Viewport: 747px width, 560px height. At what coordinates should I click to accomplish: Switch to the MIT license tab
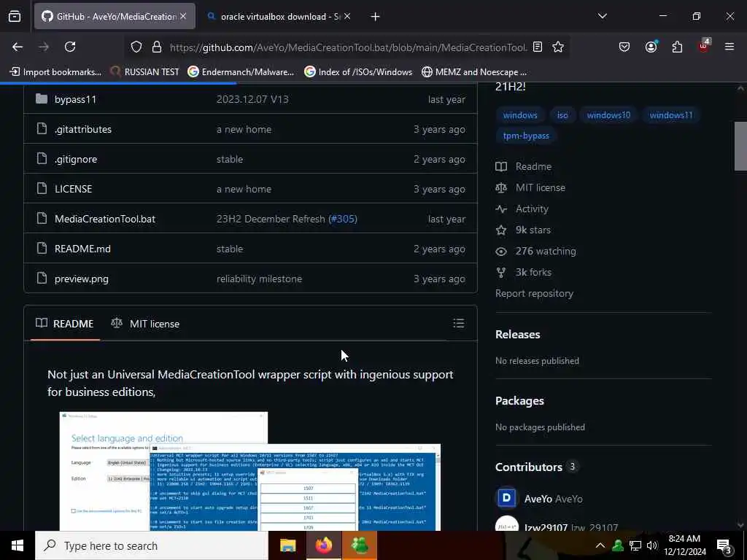point(145,324)
